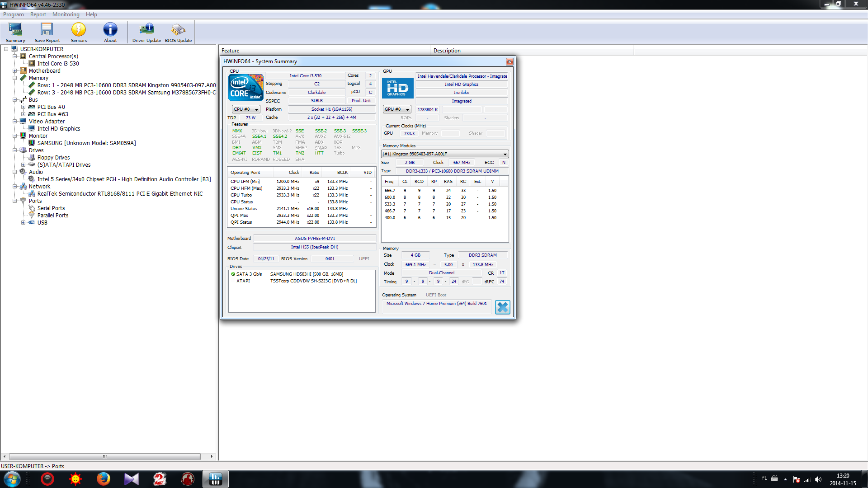Select the Central Processor(s) chip icon
The height and width of the screenshot is (488, 868).
[x=24, y=56]
